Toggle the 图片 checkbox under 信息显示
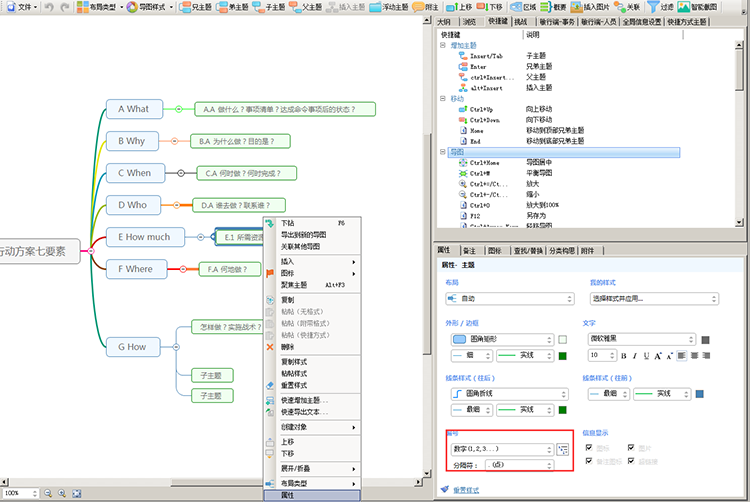 629,448
